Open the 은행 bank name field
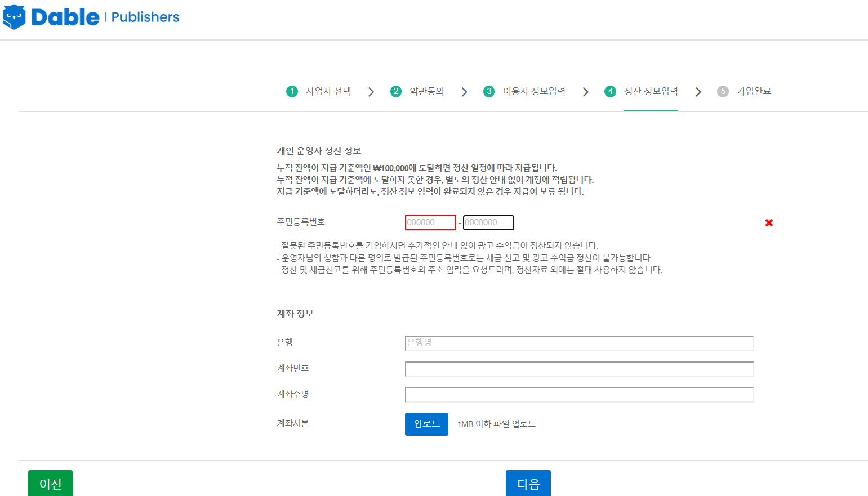Screen dimensions: 868x496 [579, 343]
